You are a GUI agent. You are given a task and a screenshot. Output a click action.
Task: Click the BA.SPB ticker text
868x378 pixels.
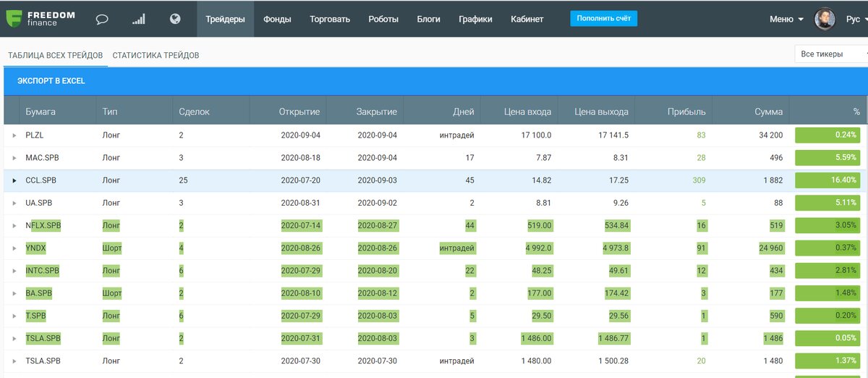tap(39, 293)
